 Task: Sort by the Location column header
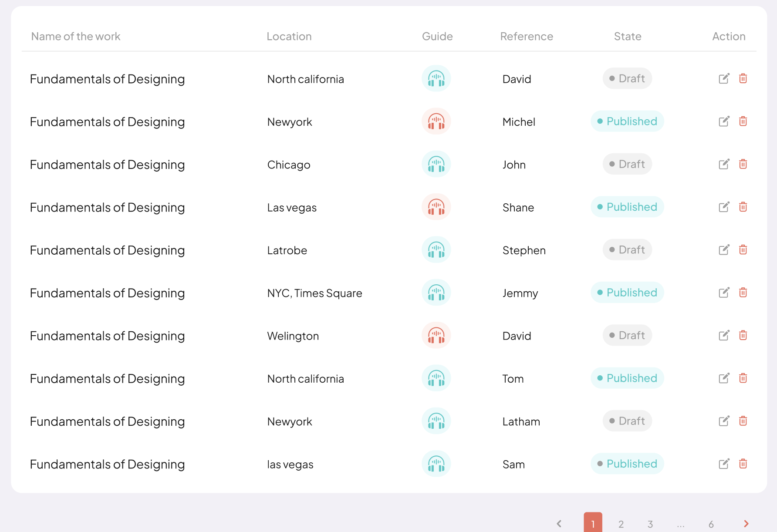tap(289, 37)
